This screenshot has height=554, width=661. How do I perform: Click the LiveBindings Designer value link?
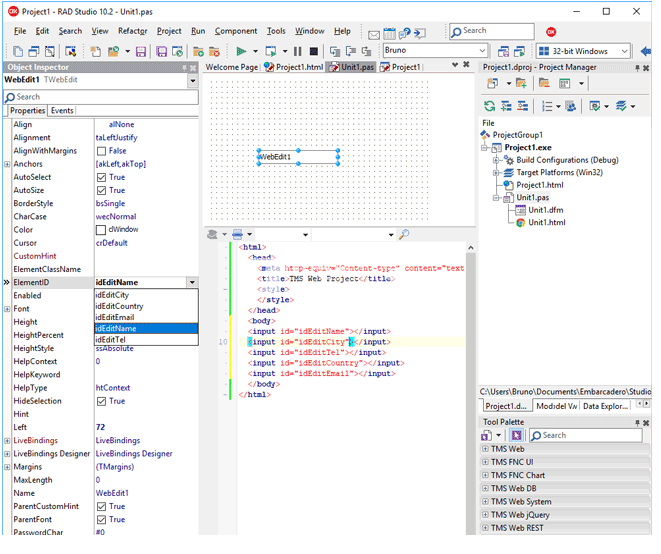134,454
